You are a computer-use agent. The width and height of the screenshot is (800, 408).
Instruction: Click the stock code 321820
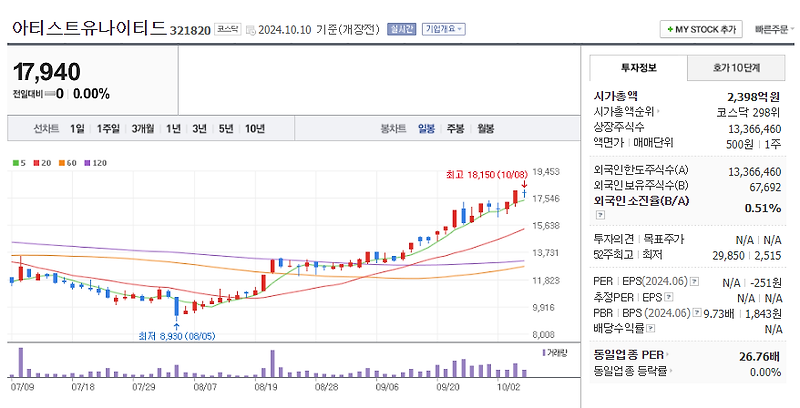190,31
